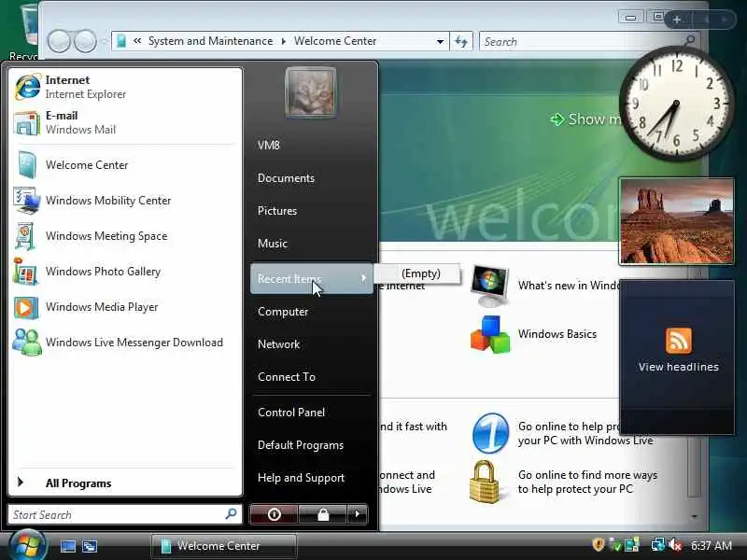Click Show more details link in Welcome Center
The image size is (747, 560).
click(585, 119)
